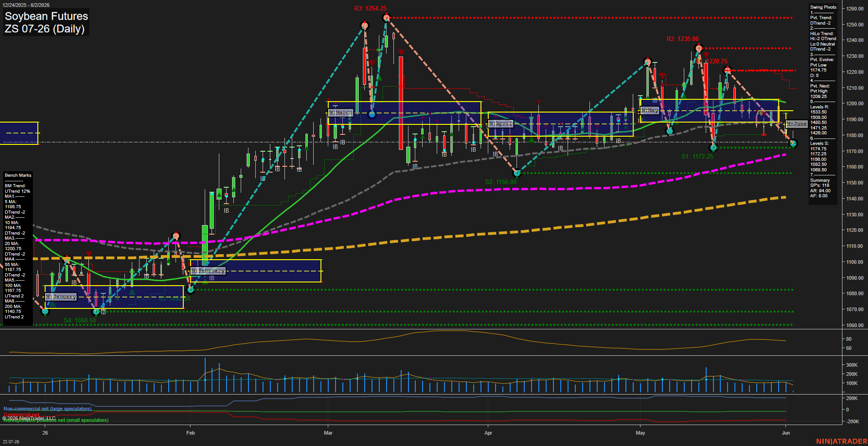The image size is (868, 446).
Task: Click the M:February monthly range label
Action: coord(208,271)
